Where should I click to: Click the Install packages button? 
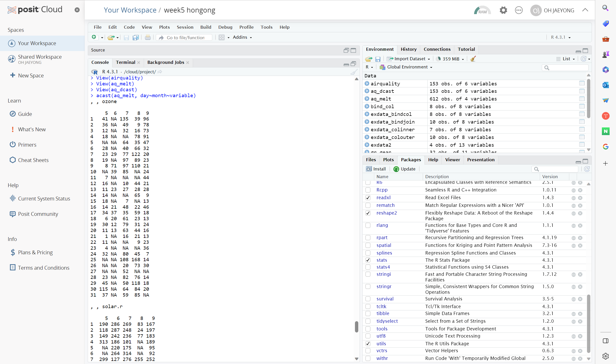[376, 169]
